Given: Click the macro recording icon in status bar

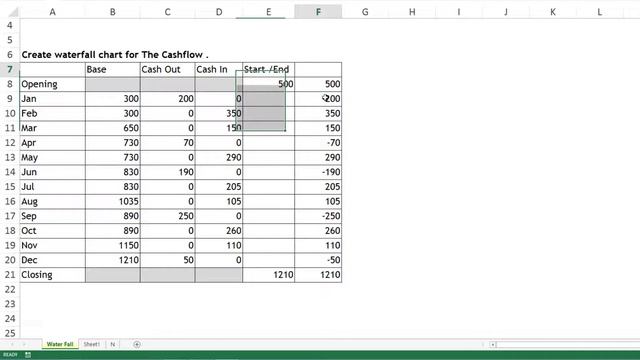Looking at the screenshot, I should [x=28, y=355].
